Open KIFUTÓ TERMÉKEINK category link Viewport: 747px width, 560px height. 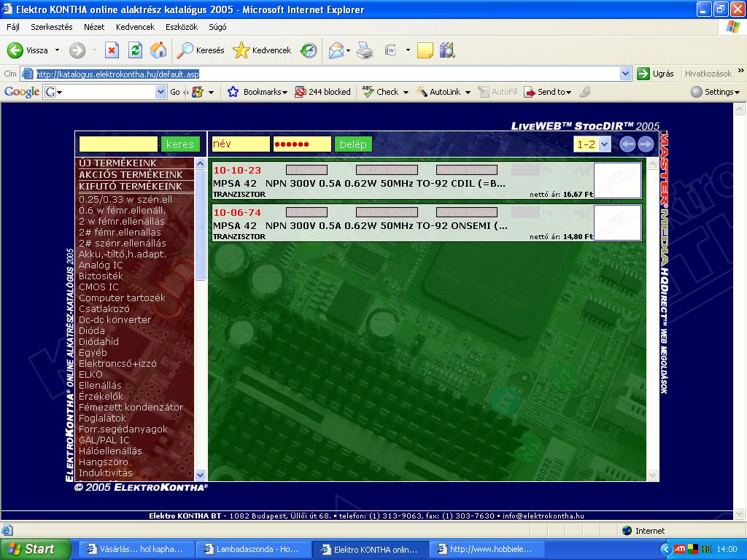click(x=130, y=186)
